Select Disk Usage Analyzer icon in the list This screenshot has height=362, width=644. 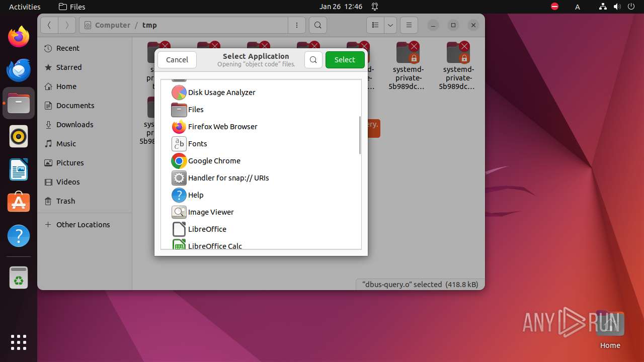[179, 93]
